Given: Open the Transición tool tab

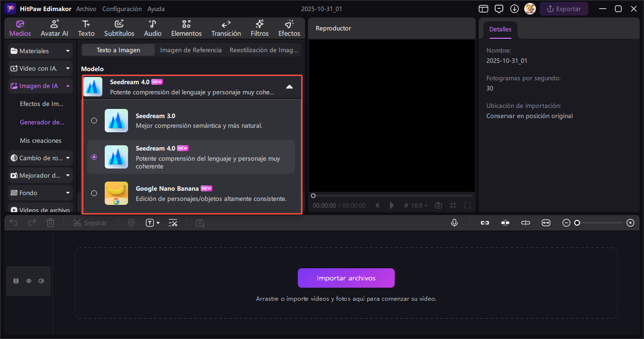Looking at the screenshot, I should [226, 29].
